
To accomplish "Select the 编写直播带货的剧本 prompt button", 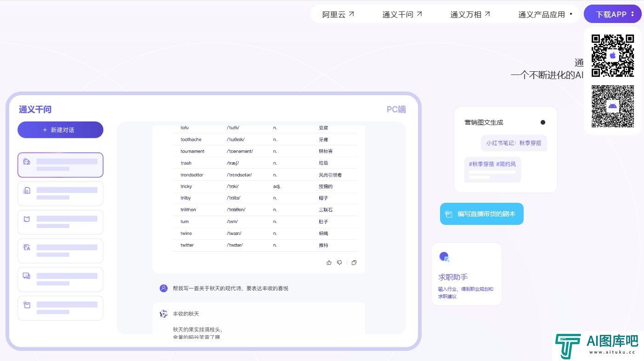I will point(482,214).
